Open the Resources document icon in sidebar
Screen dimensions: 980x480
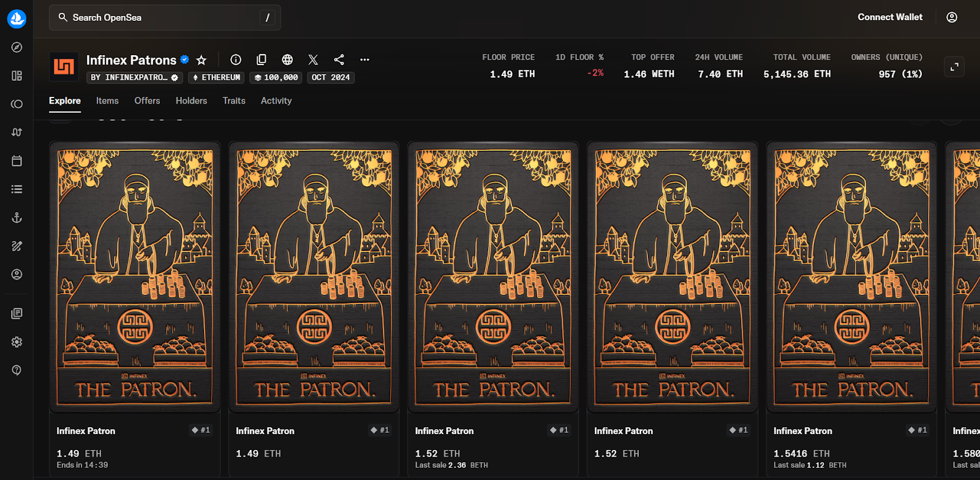17,313
